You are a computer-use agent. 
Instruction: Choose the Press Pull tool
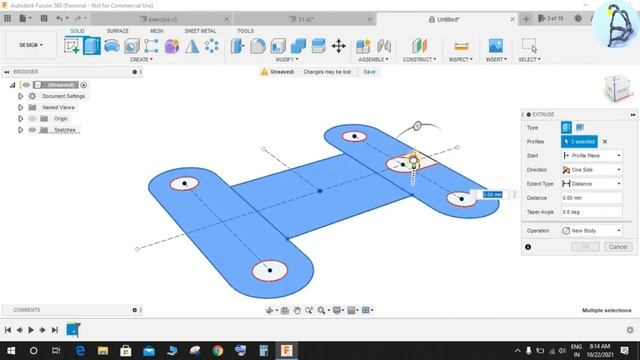click(x=237, y=46)
